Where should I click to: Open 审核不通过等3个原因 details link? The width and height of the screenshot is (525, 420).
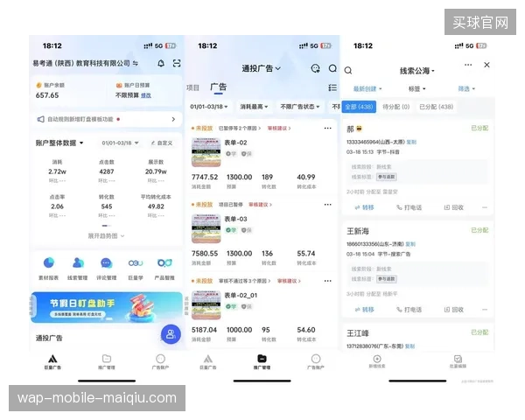pos(244,281)
